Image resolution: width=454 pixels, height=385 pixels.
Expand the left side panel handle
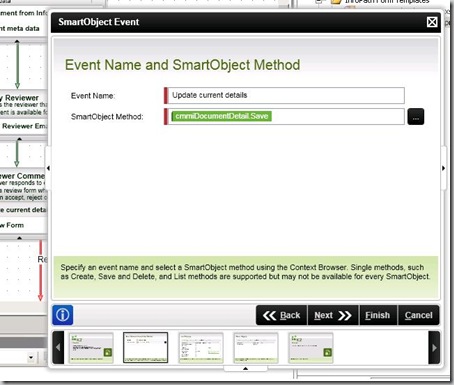(x=48, y=168)
